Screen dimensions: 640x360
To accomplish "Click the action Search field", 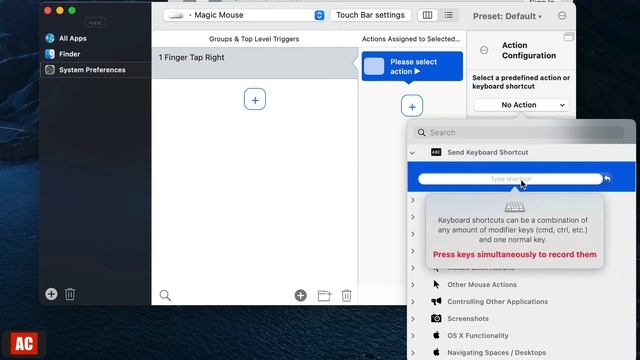I will [519, 132].
